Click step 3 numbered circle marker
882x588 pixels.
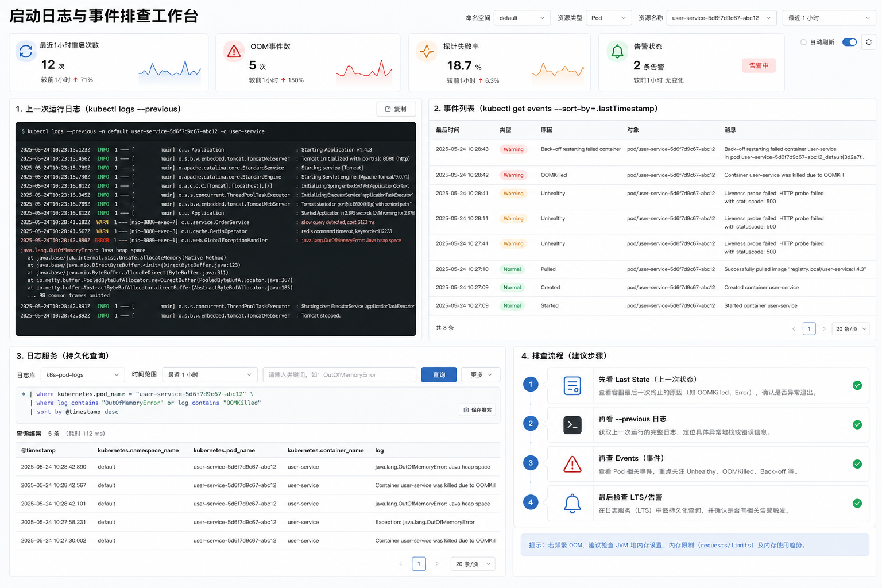[x=531, y=463]
